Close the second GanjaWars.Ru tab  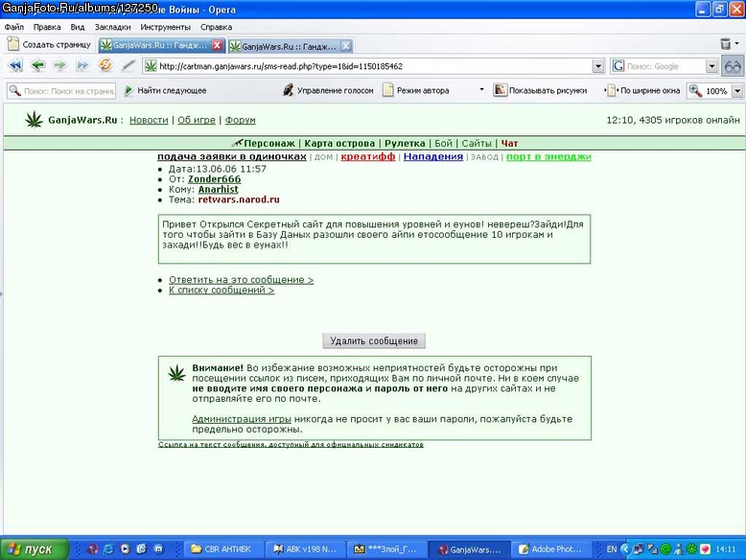346,46
